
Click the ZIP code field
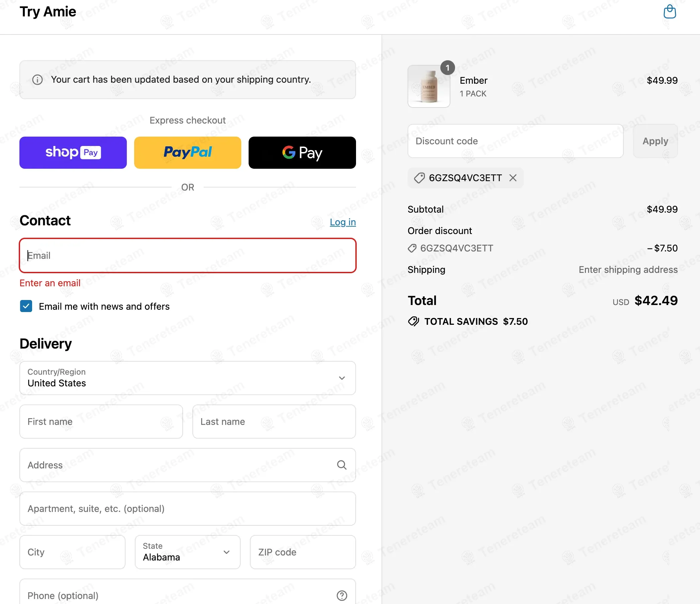[x=303, y=552]
